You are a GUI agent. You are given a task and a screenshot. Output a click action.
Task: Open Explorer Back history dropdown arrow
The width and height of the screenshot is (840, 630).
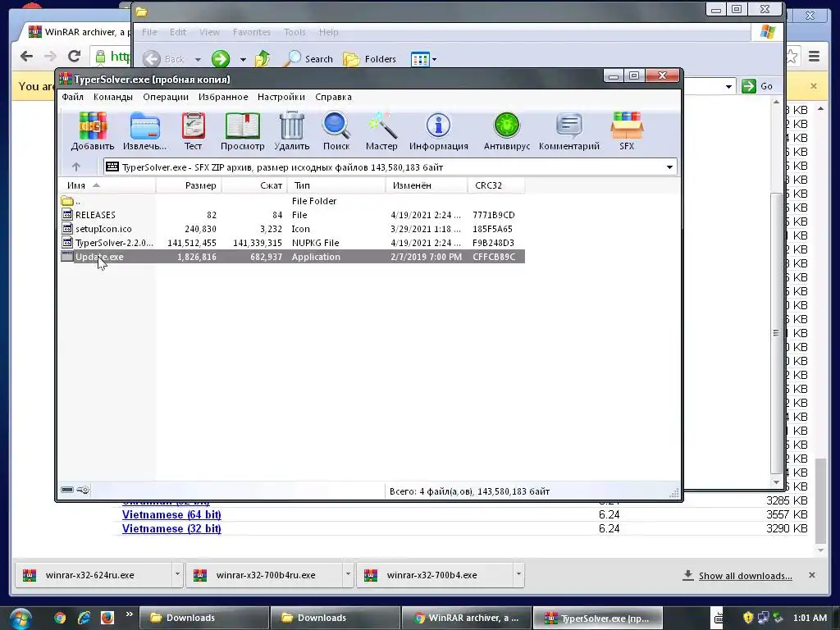(198, 59)
